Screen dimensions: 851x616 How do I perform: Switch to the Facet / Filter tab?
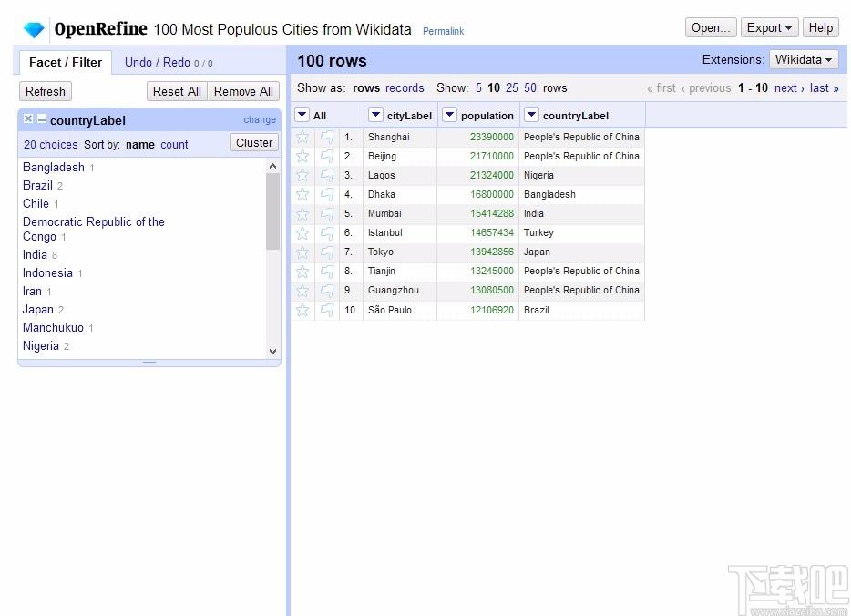pos(65,62)
